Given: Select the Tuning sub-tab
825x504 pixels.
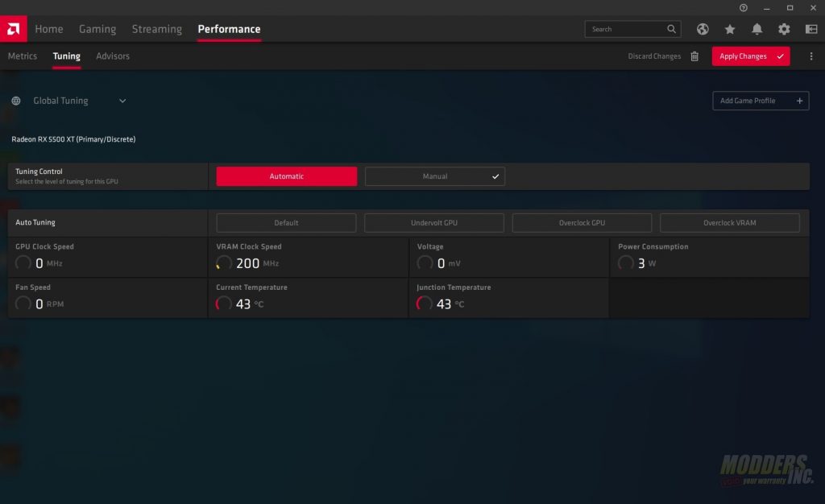Looking at the screenshot, I should [x=67, y=56].
